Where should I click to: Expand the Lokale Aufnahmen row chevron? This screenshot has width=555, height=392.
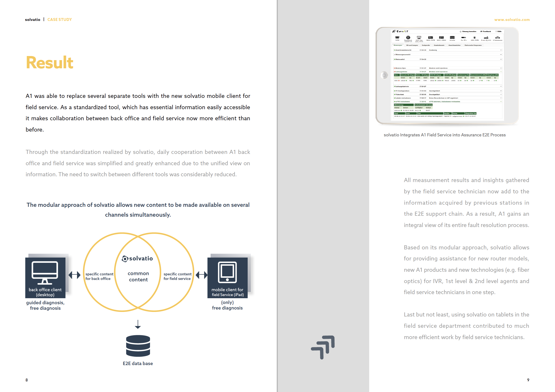point(501,98)
